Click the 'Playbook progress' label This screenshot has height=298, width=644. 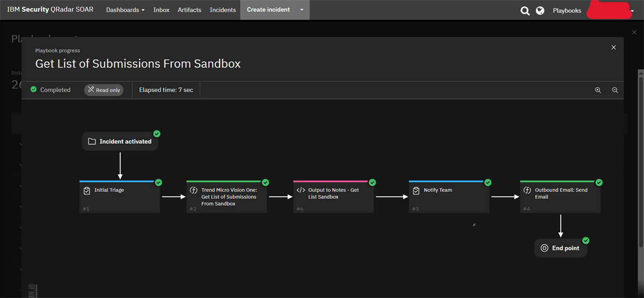(57, 50)
